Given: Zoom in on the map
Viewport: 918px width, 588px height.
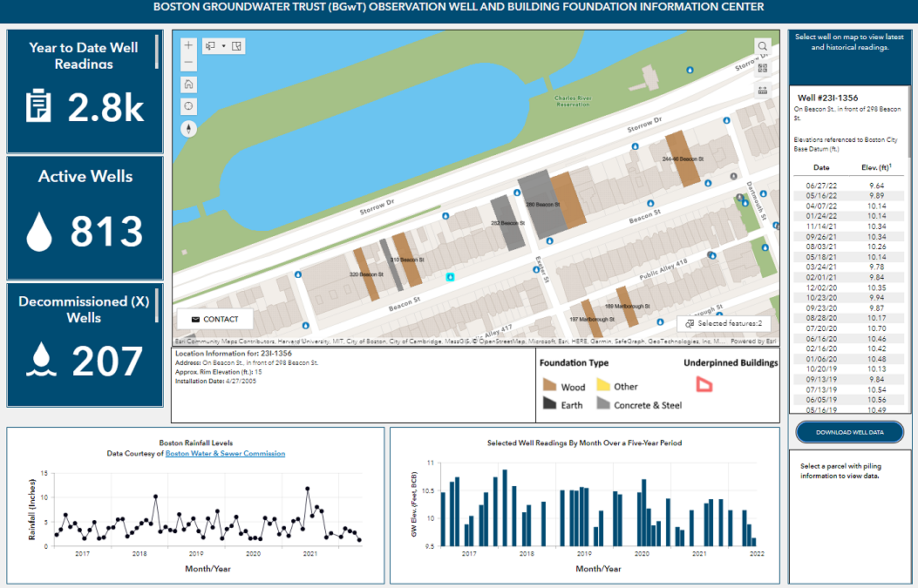Looking at the screenshot, I should point(188,44).
